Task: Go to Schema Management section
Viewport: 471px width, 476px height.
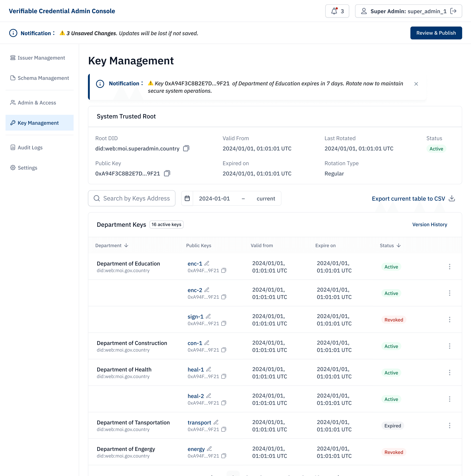Action: click(x=43, y=78)
